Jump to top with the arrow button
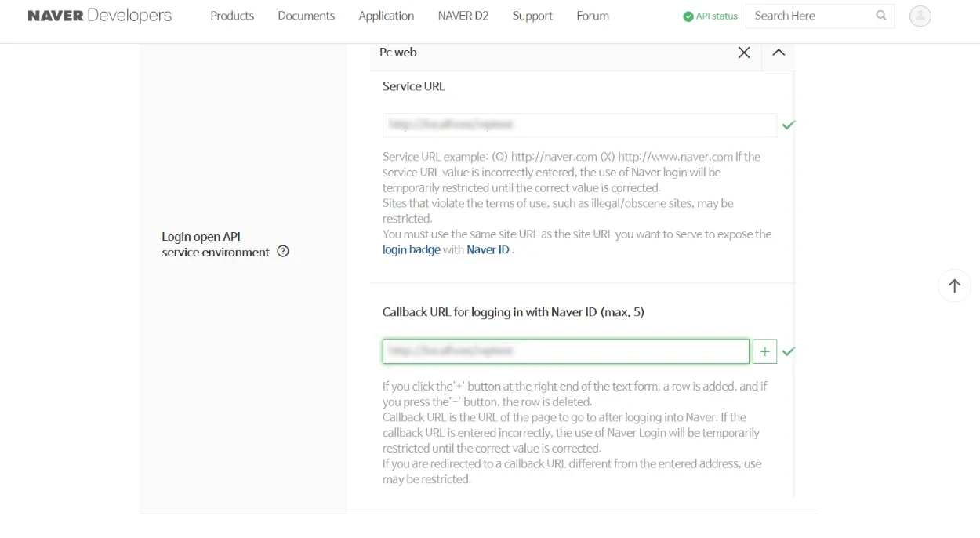The image size is (980, 538). coord(954,285)
